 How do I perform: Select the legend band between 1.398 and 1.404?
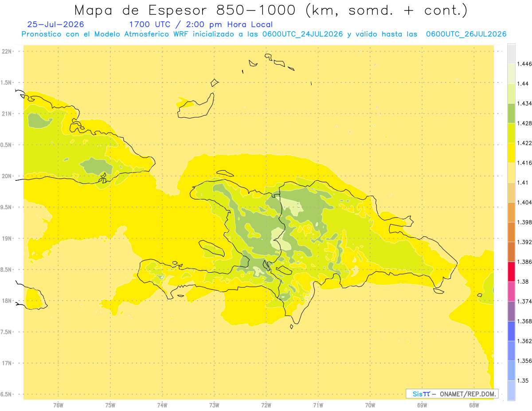tap(511, 212)
